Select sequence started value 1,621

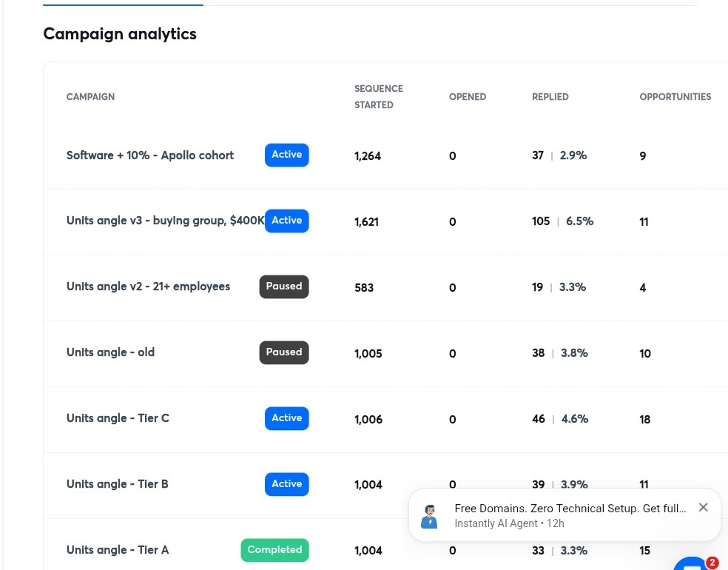tap(366, 222)
